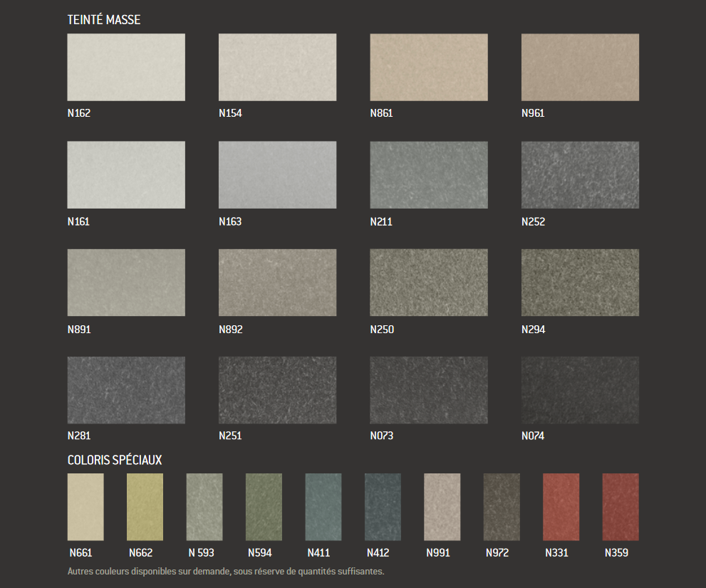Pick the N252 dark grey swatch

point(580,174)
